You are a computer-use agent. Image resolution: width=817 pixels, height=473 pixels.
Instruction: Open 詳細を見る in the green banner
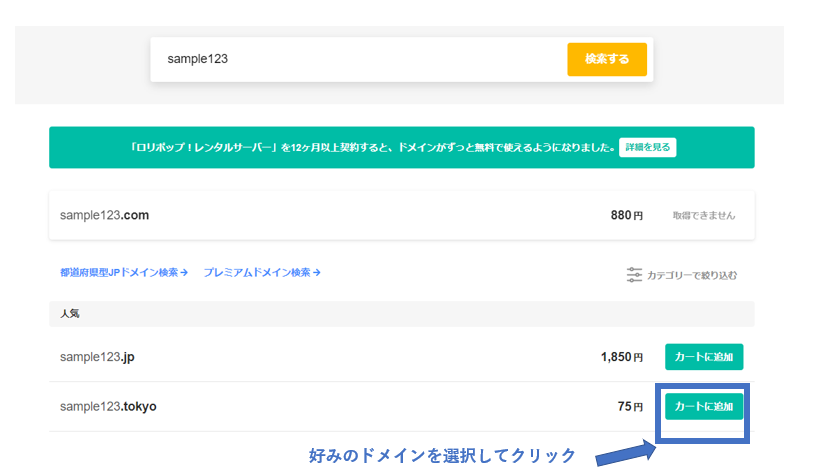pyautogui.click(x=647, y=147)
